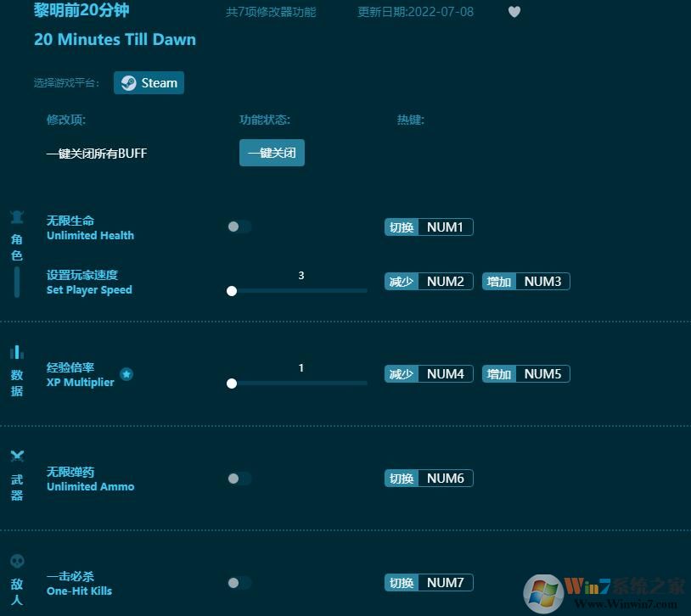This screenshot has height=616, width=691.
Task: Click the Steam logo on platform selector
Action: pyautogui.click(x=129, y=82)
